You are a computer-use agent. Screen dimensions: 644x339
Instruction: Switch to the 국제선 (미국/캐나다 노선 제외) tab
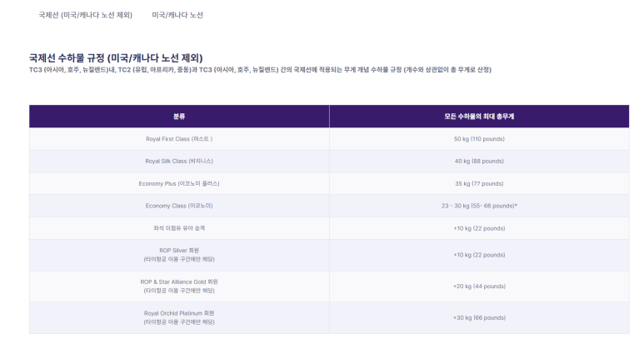click(x=86, y=15)
